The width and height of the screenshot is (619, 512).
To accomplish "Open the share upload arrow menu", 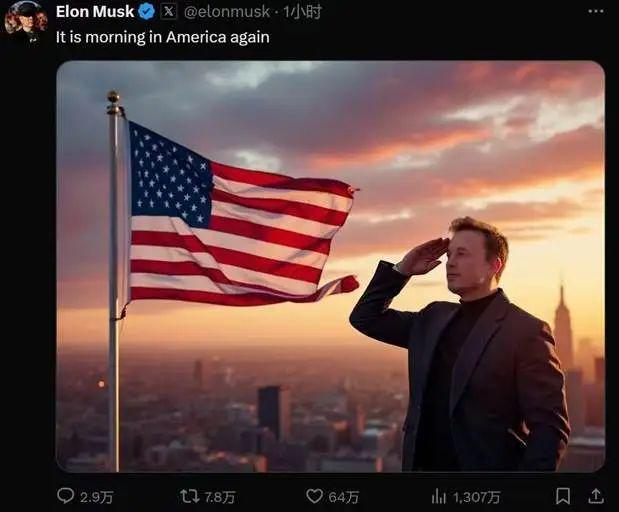I will [x=596, y=496].
